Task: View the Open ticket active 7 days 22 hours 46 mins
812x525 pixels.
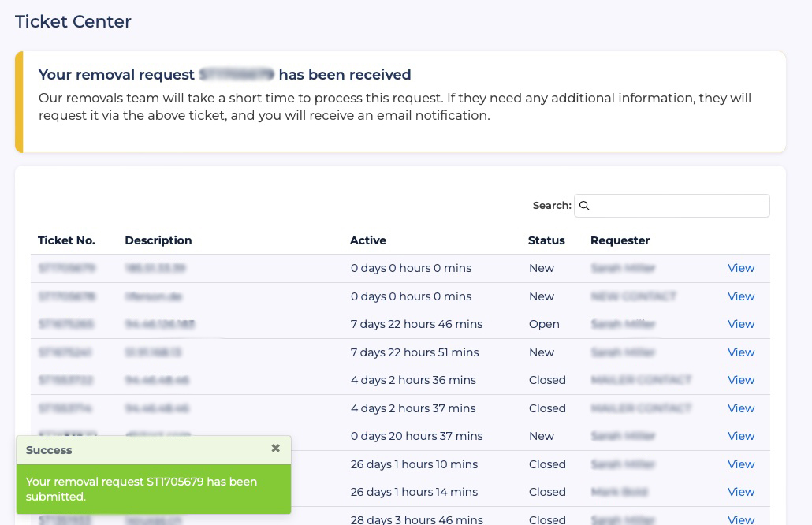Action: pyautogui.click(x=740, y=324)
